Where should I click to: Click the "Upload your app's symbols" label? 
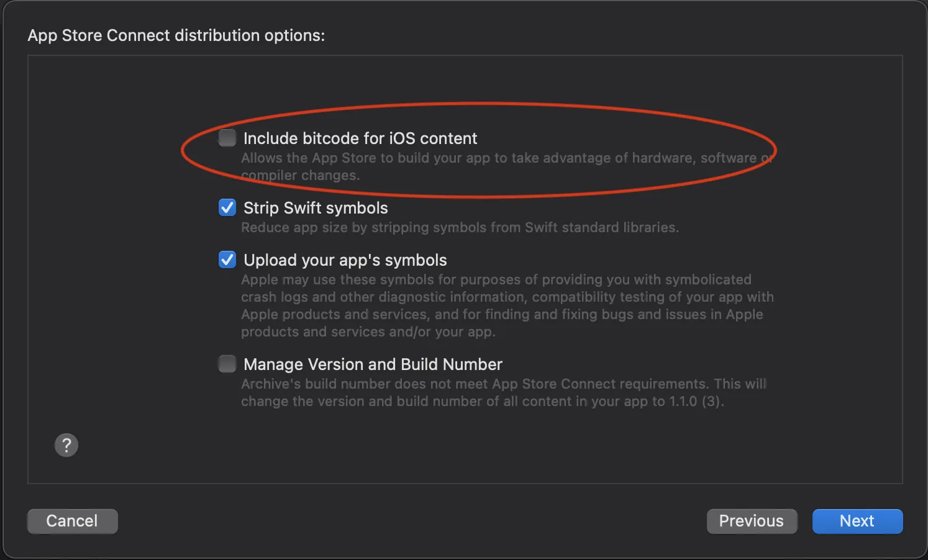(345, 260)
